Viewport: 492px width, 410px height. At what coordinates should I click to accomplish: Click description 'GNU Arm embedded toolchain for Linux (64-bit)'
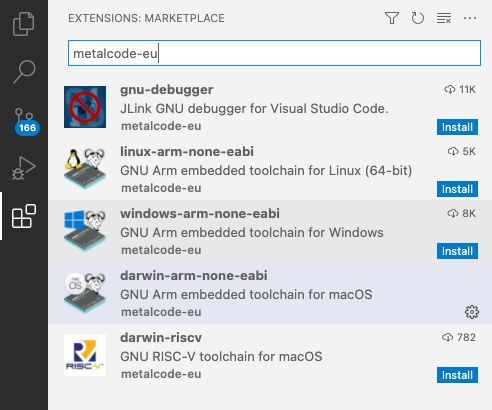pos(266,170)
